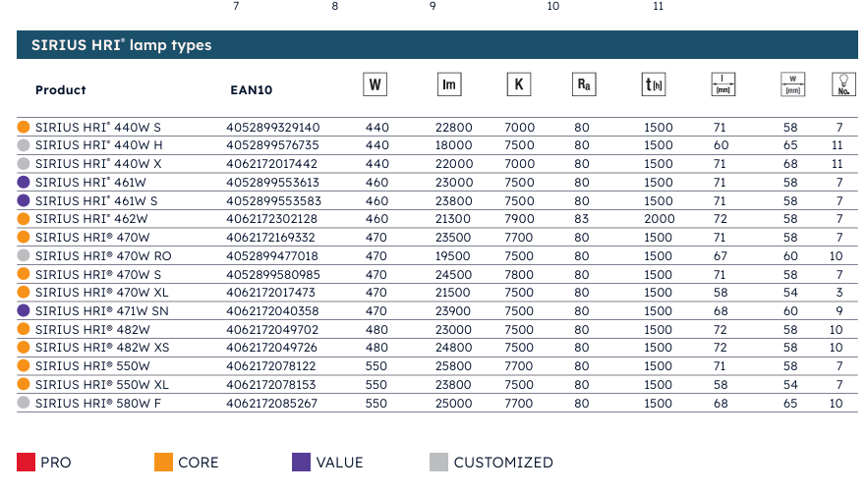868x493 pixels.
Task: Click the gray dot beside SIRIUS HRI 580W F
Action: (x=24, y=403)
